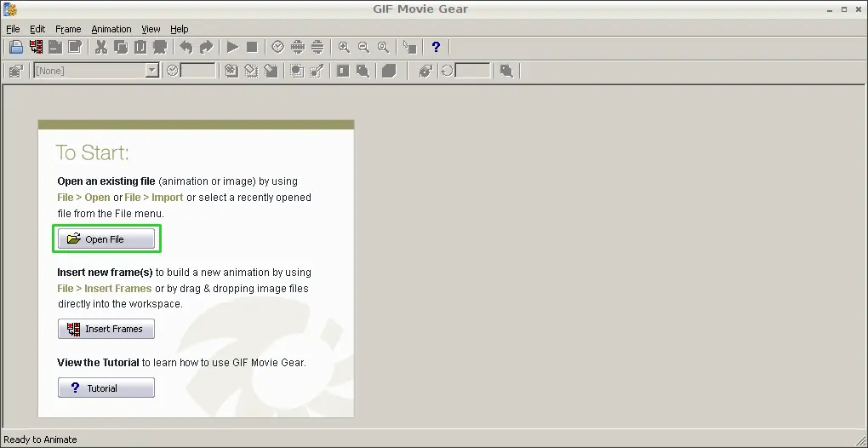Open the [None] dropdown list
The image size is (868, 448).
click(151, 71)
